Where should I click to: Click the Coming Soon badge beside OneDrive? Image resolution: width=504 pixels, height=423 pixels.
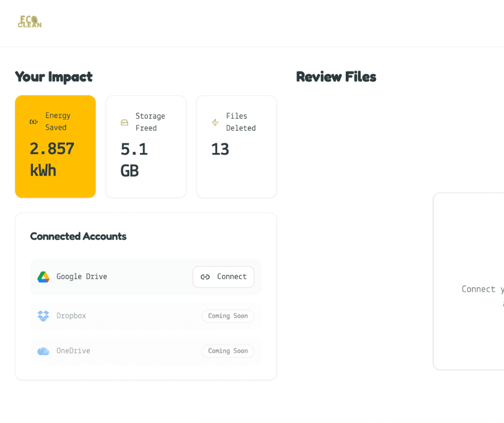[x=228, y=351]
